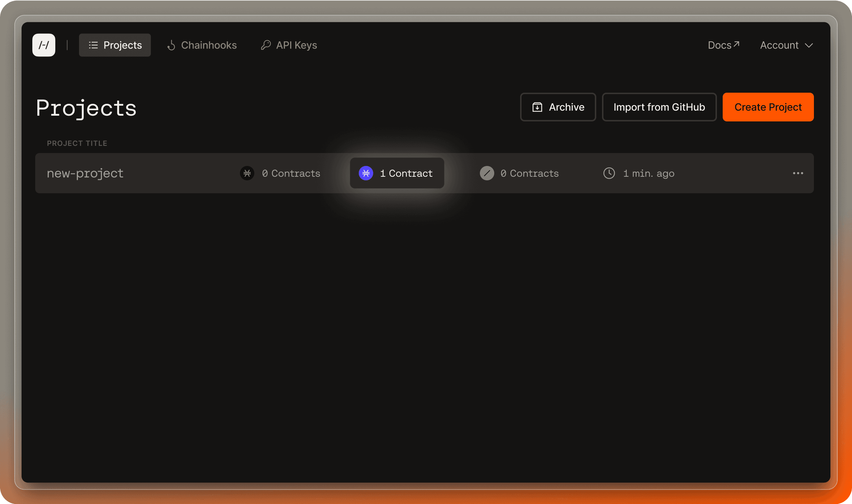
Task: Click the Archive box icon
Action: pos(537,107)
